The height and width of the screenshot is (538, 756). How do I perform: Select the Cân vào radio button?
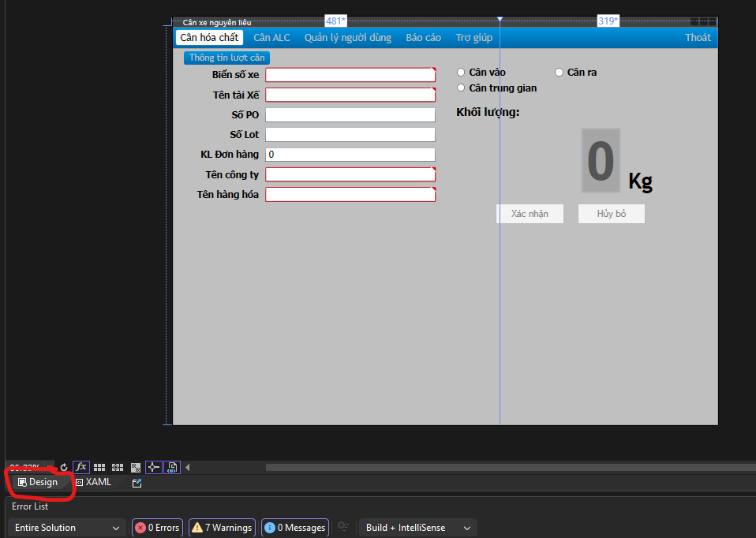462,73
